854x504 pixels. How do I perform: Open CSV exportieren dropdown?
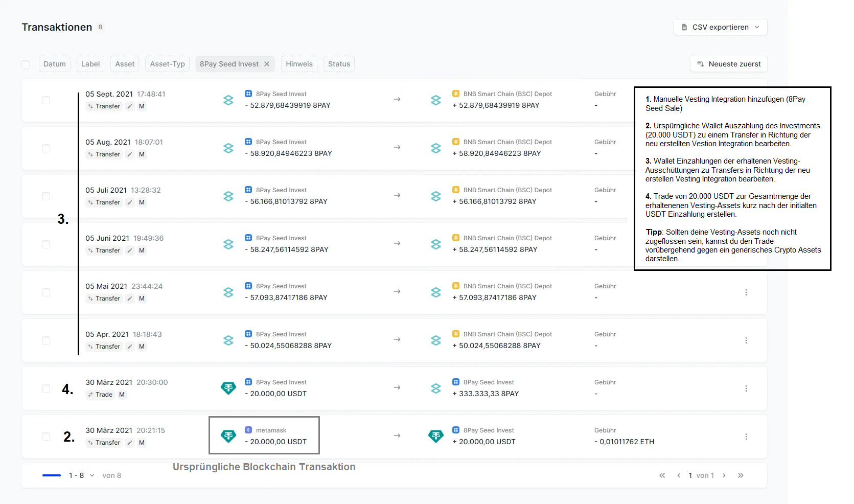720,27
